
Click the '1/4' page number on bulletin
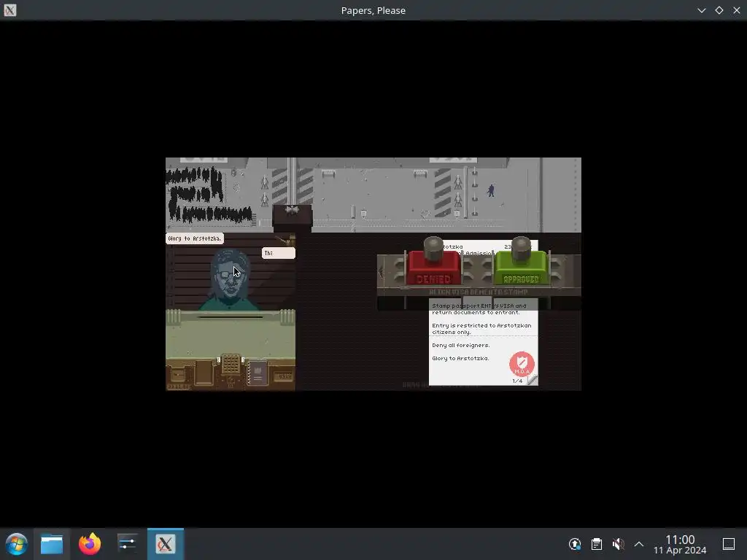pos(517,381)
